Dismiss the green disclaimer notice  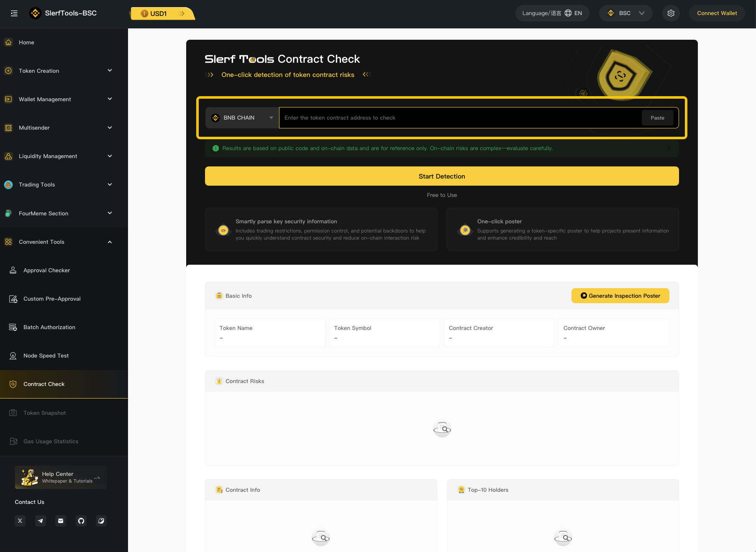[x=668, y=148]
